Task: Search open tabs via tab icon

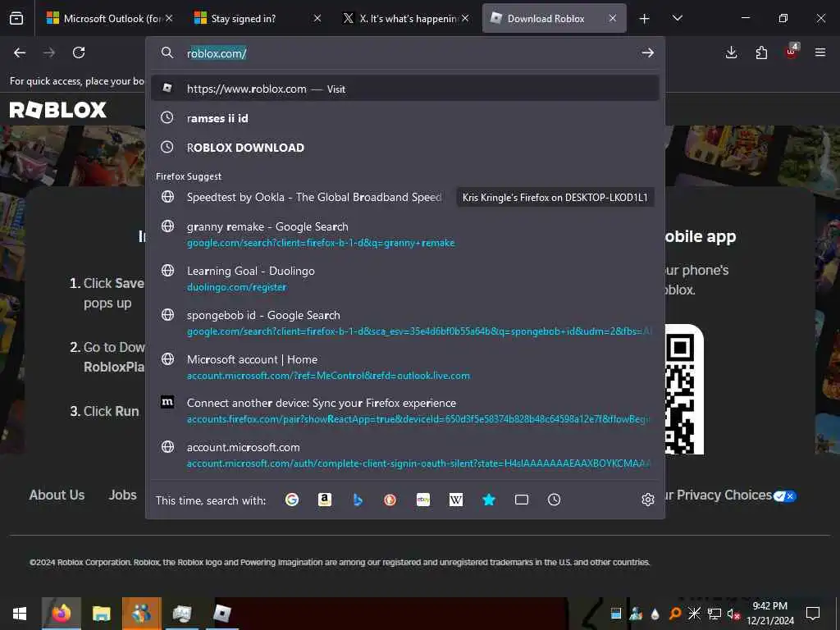Action: 521,500
